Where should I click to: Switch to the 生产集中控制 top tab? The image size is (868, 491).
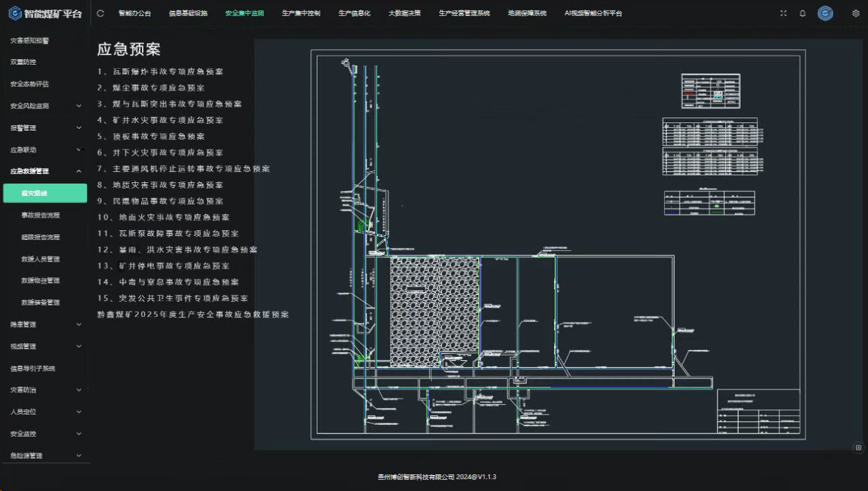point(301,13)
